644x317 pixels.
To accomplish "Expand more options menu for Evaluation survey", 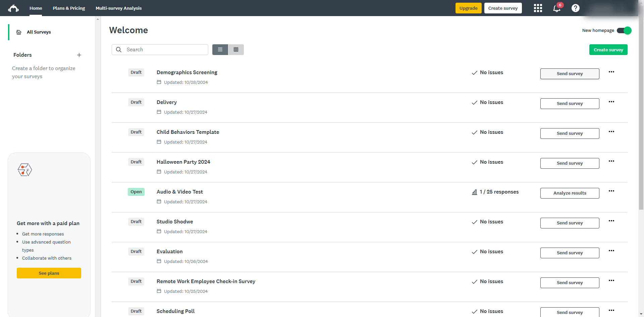I will (x=611, y=251).
